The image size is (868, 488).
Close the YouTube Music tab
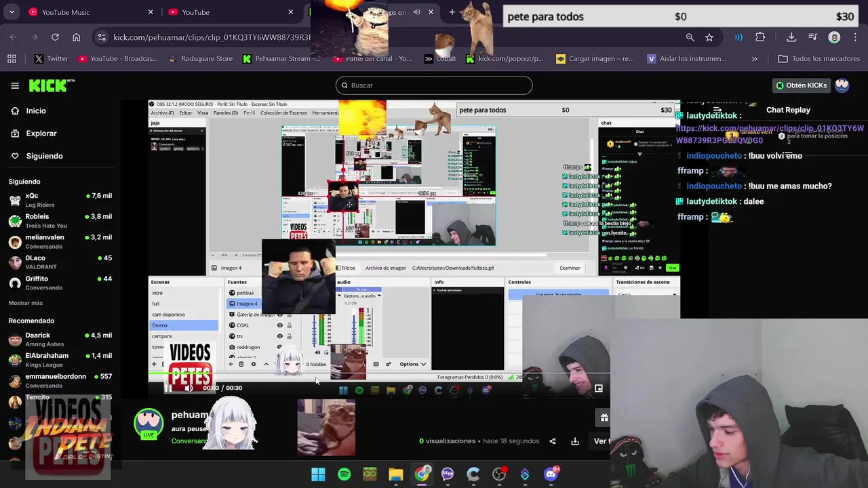[151, 12]
